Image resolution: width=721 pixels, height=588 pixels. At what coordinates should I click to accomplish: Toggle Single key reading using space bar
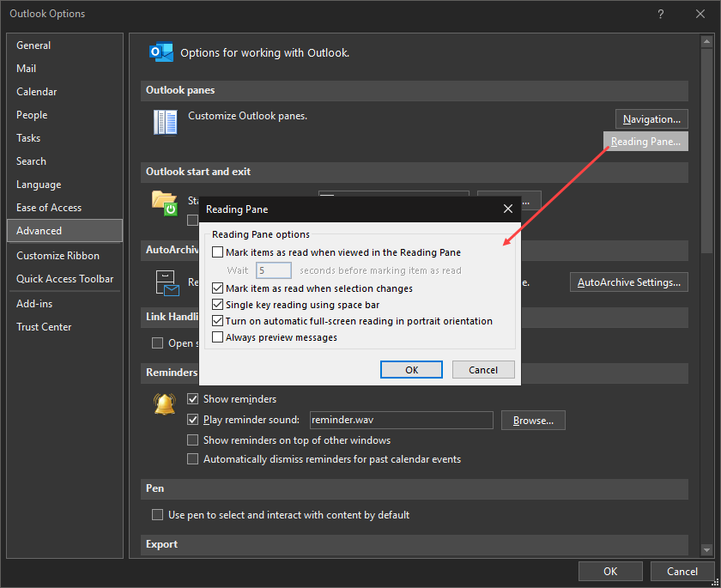point(217,305)
